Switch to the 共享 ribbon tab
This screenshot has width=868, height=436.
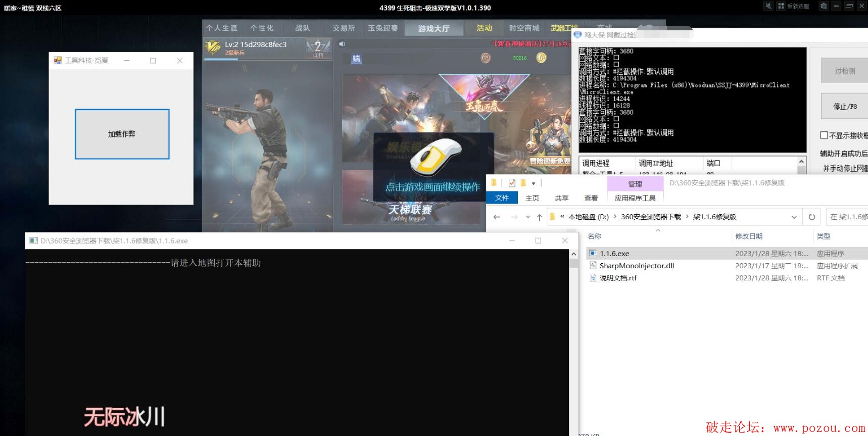(x=561, y=198)
